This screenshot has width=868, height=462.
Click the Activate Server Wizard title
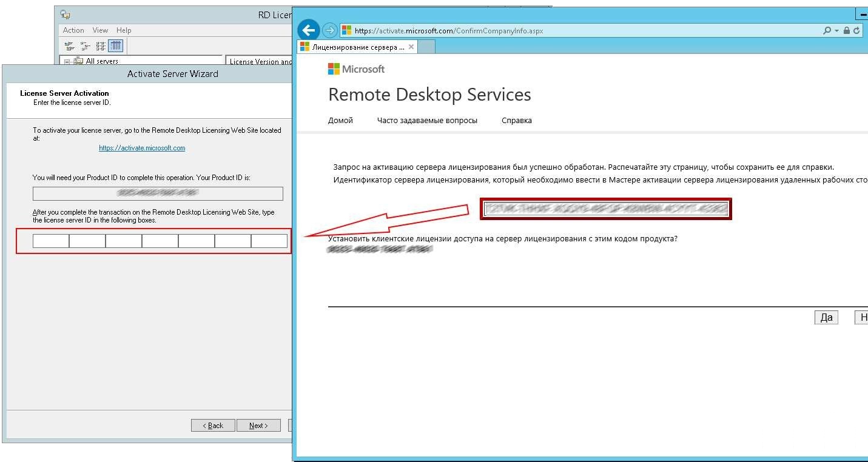pos(173,74)
